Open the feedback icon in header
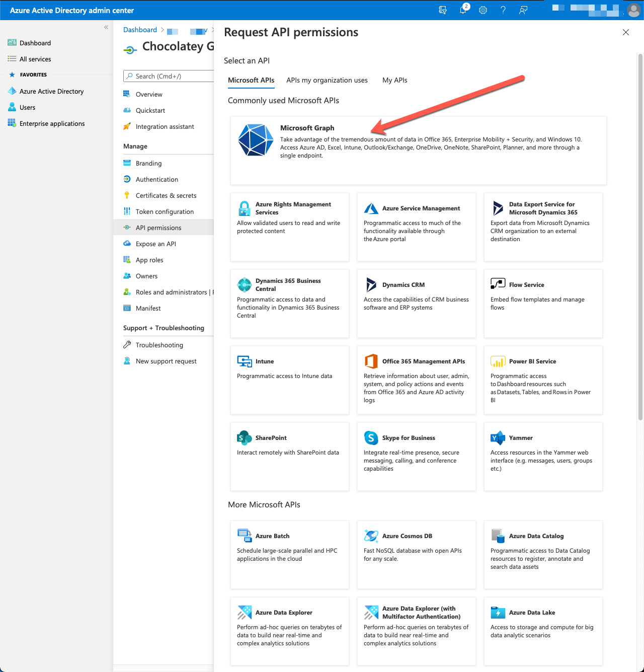 pos(523,10)
